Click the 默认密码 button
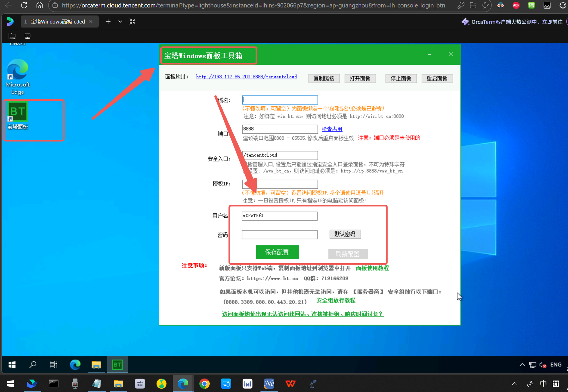Image resolution: width=568 pixels, height=392 pixels. click(345, 234)
